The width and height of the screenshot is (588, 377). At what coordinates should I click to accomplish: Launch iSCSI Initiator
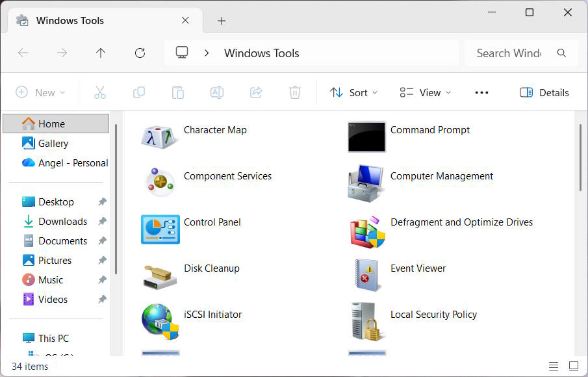[212, 314]
